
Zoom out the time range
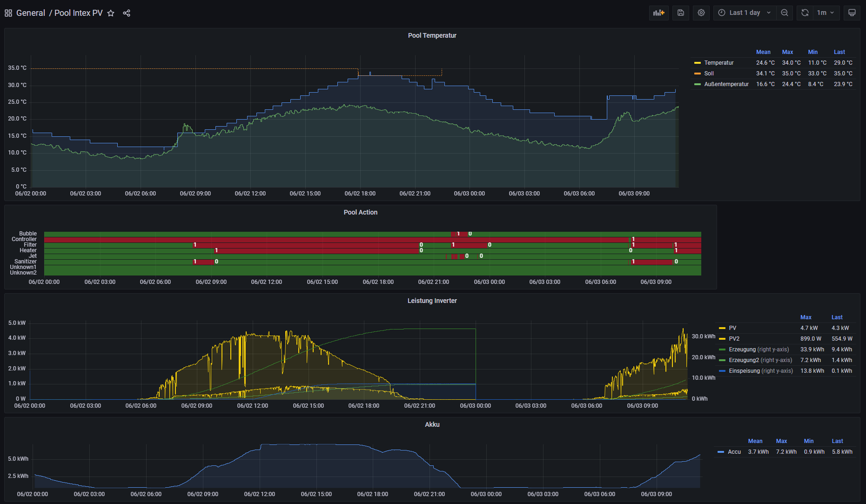click(x=785, y=13)
